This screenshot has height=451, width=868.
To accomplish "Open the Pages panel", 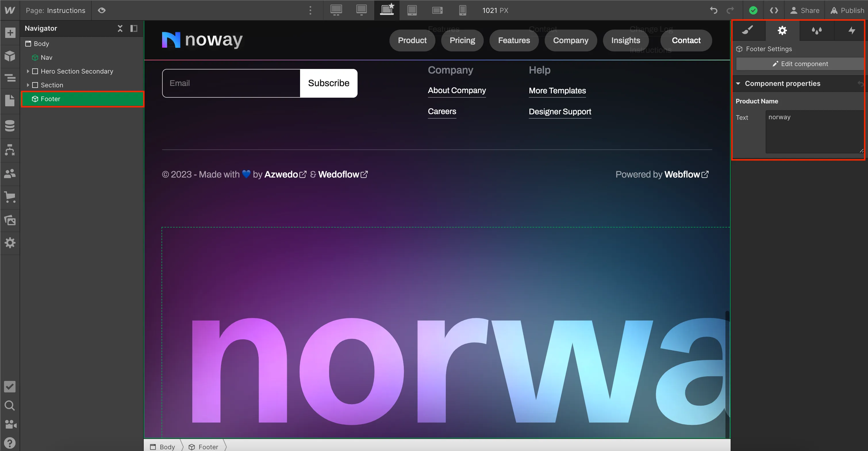I will click(10, 100).
